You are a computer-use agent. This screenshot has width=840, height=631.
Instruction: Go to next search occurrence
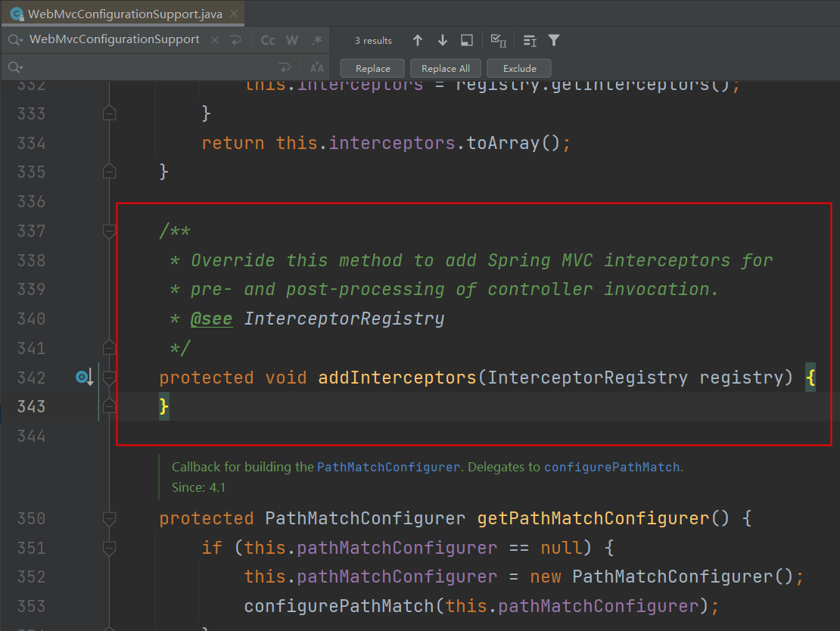pos(443,40)
